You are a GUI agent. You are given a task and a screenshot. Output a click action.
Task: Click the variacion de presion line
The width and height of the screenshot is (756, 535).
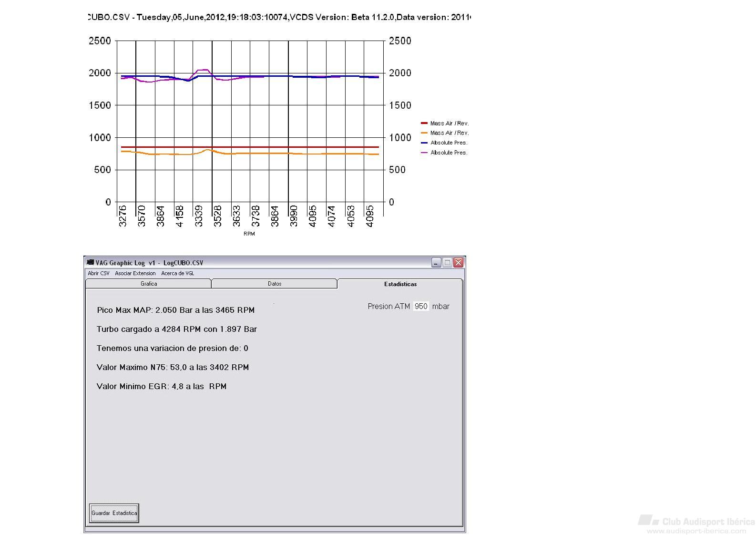coord(172,348)
